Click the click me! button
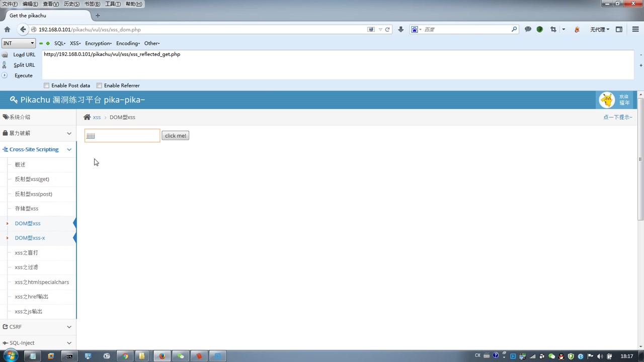Viewport: 644px width, 362px height. pos(176,136)
